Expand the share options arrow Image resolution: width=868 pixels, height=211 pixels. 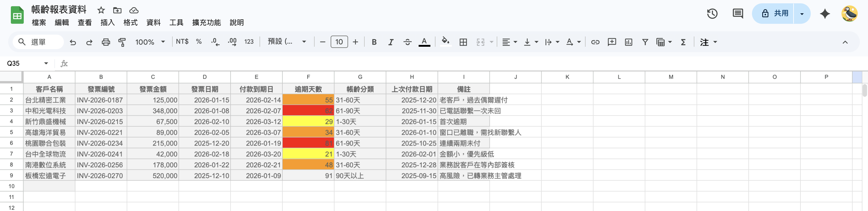tap(802, 14)
